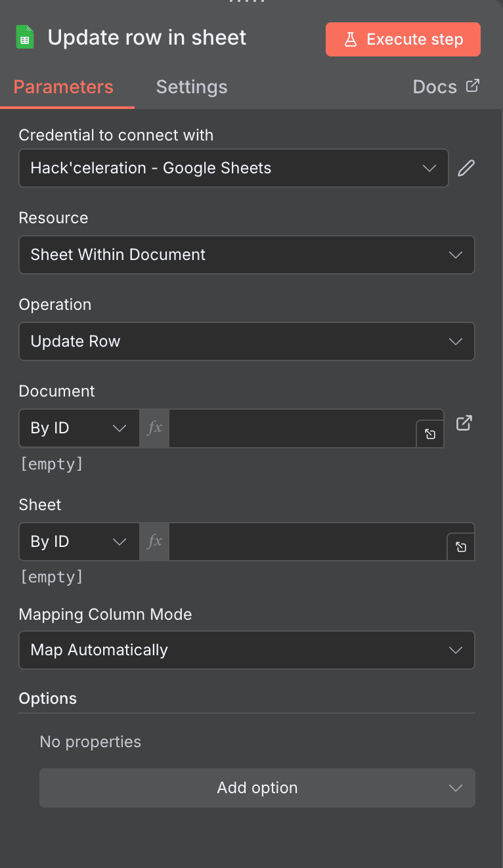Click the Execute step button
This screenshot has width=503, height=868.
pyautogui.click(x=403, y=39)
